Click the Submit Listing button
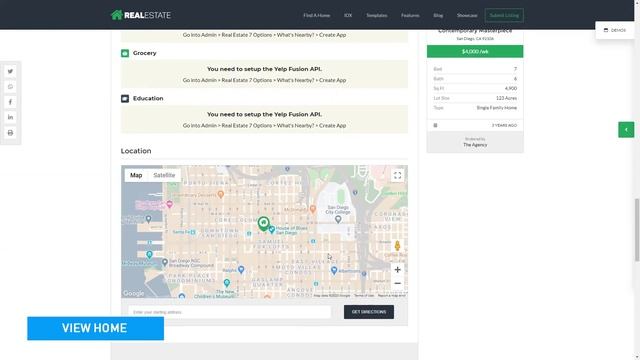 click(504, 16)
